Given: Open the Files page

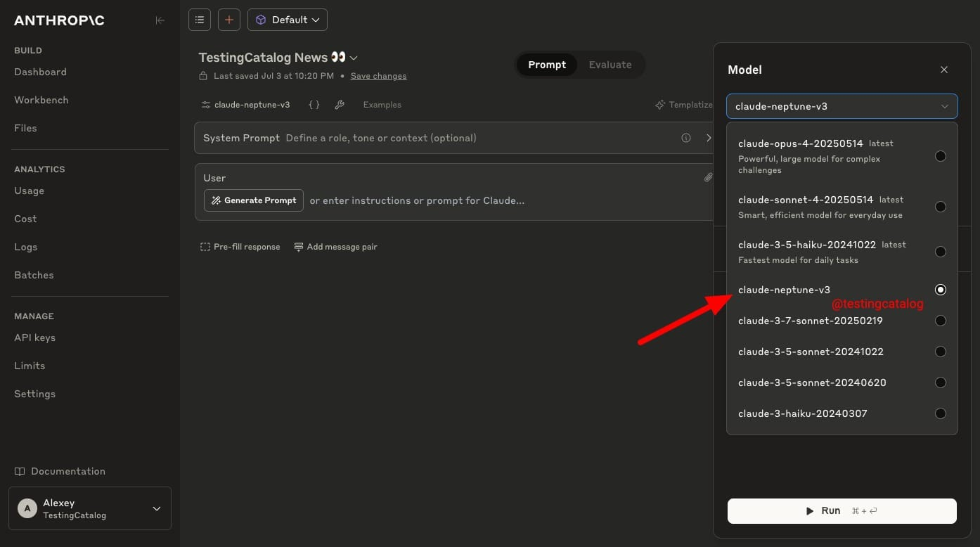Looking at the screenshot, I should pyautogui.click(x=25, y=128).
